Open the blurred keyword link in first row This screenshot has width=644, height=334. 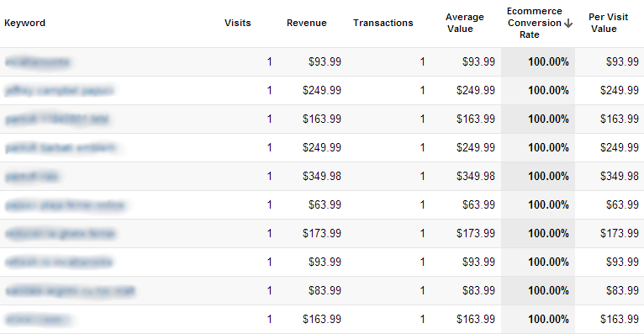[x=38, y=62]
